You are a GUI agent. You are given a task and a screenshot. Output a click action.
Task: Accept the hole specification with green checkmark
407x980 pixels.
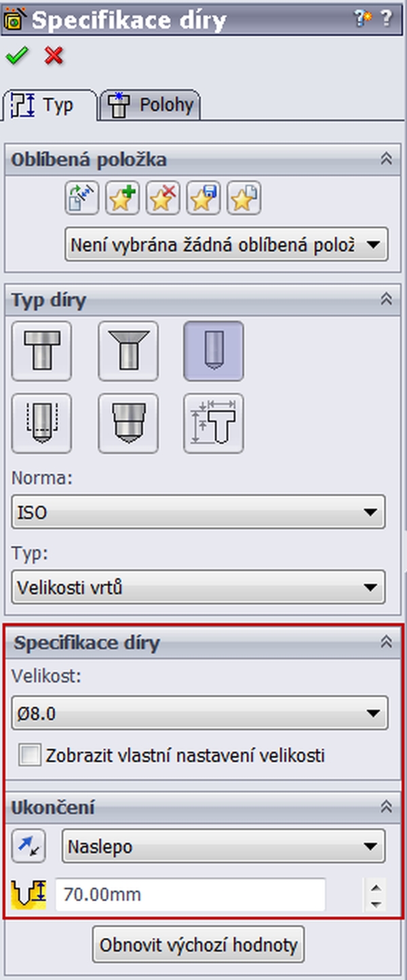point(15,56)
